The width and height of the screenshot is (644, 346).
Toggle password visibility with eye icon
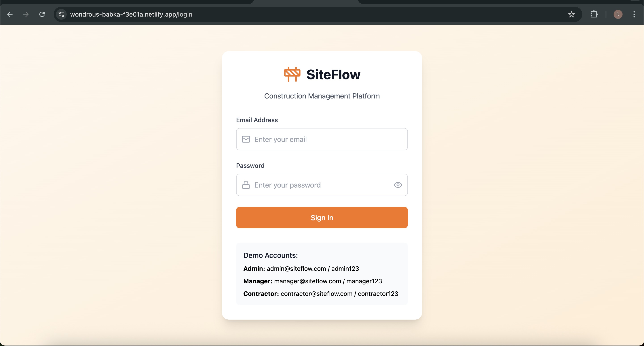pos(398,185)
